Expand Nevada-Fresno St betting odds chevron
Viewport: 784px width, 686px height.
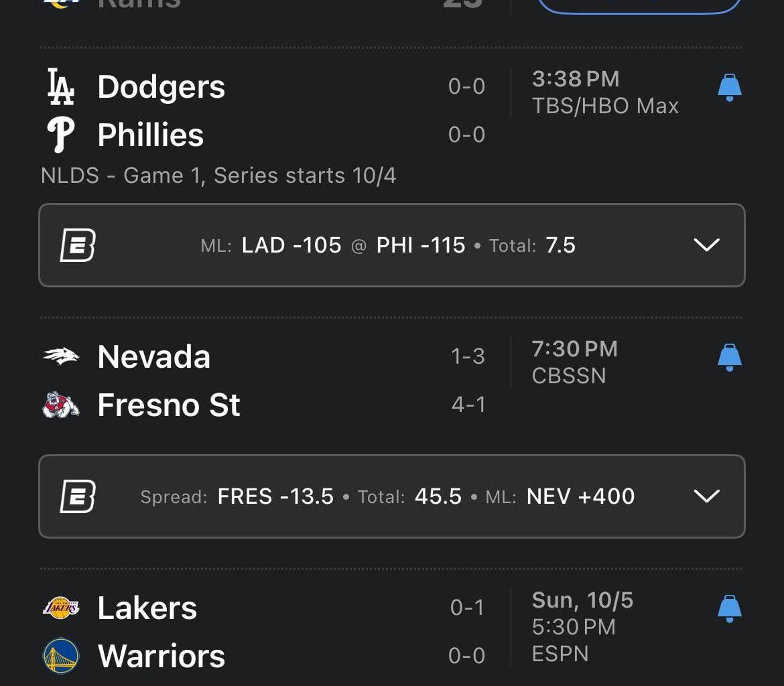pos(706,496)
